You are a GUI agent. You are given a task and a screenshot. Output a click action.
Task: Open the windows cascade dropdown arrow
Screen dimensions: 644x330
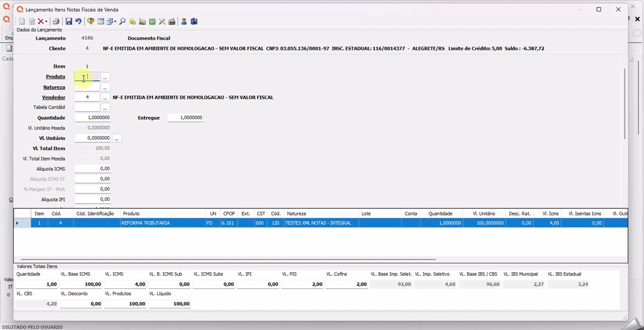click(115, 22)
